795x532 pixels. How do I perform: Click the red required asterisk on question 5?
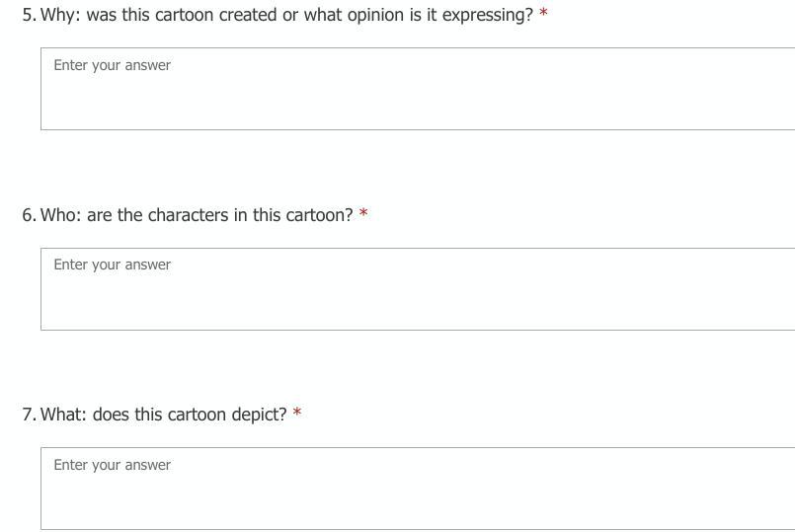543,15
